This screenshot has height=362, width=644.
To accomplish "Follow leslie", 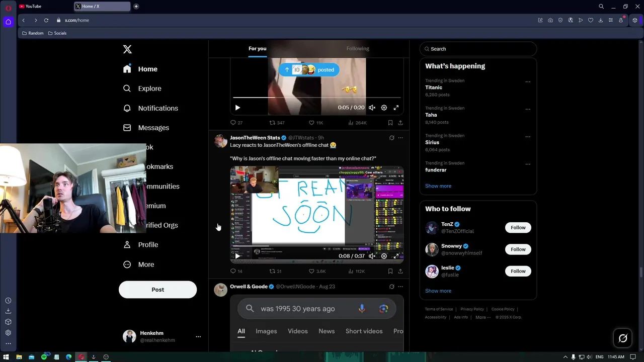I will (x=518, y=271).
